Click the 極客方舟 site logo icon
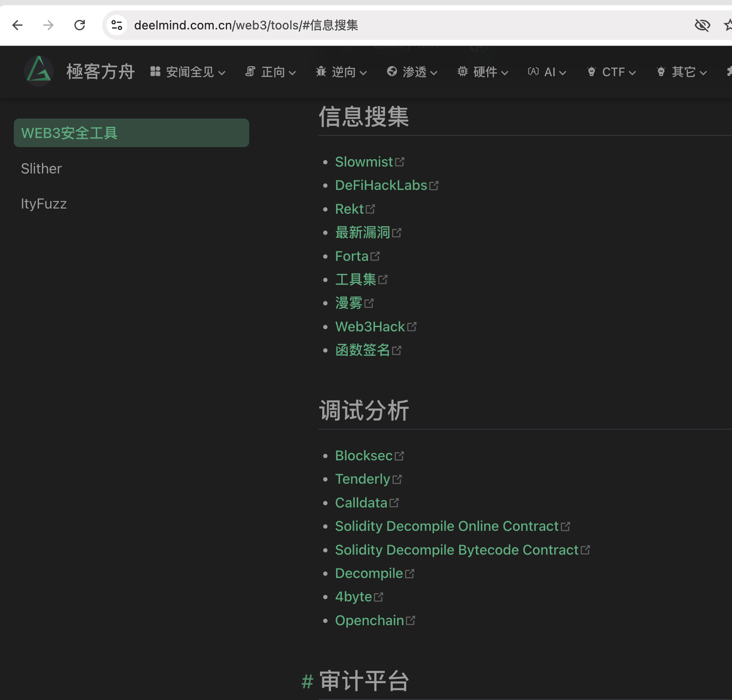The image size is (732, 700). coord(39,71)
